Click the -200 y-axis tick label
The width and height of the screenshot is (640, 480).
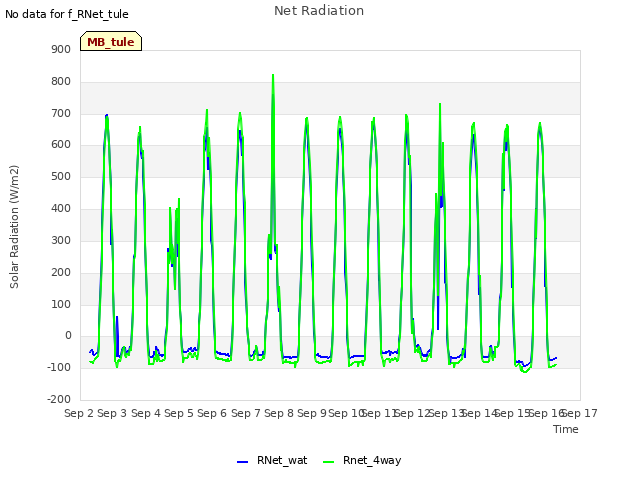[x=59, y=399]
